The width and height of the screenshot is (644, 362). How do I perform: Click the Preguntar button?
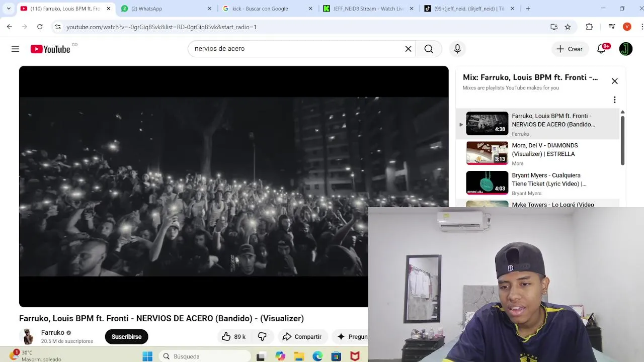(351, 336)
